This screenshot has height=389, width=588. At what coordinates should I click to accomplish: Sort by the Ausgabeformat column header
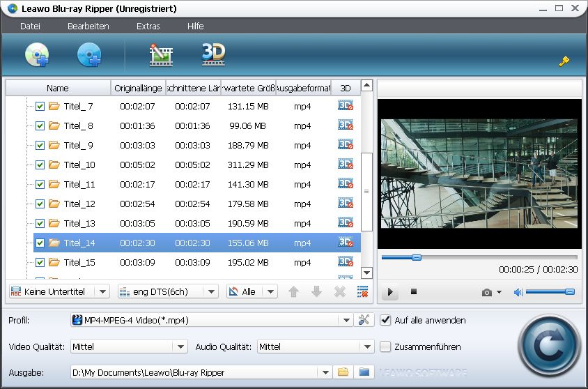[x=304, y=88]
